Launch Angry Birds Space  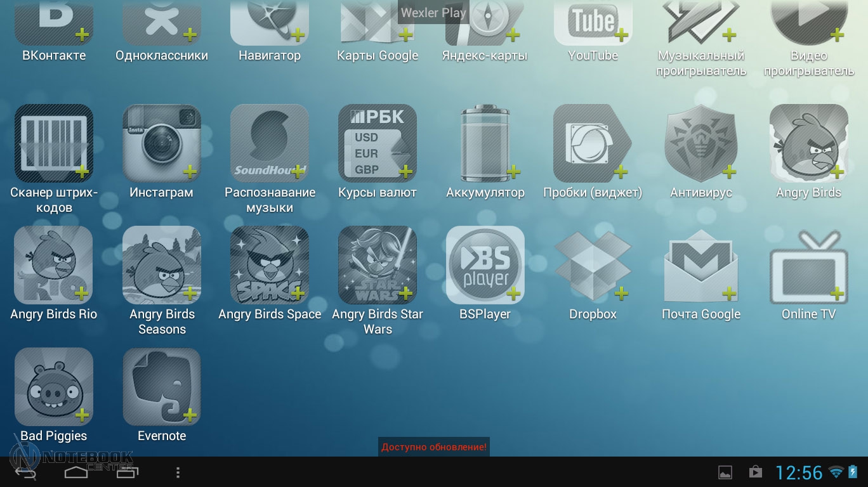270,265
